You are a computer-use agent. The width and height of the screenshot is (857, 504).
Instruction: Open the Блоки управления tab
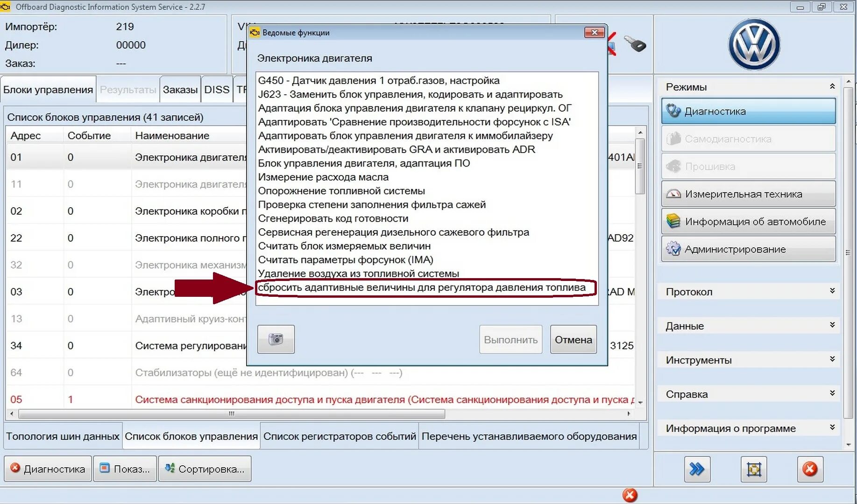(x=48, y=90)
